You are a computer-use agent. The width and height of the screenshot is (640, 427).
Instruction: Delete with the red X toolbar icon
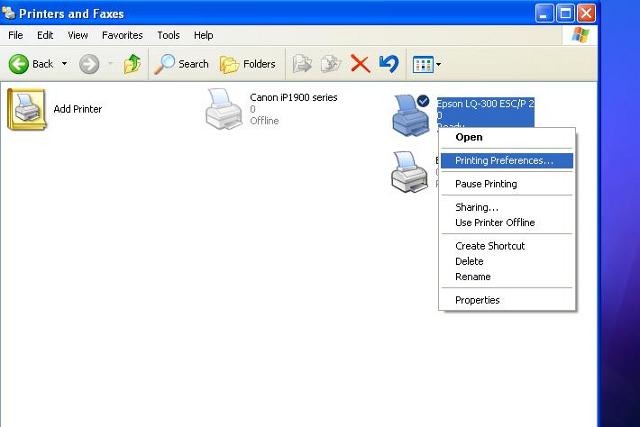pos(360,64)
